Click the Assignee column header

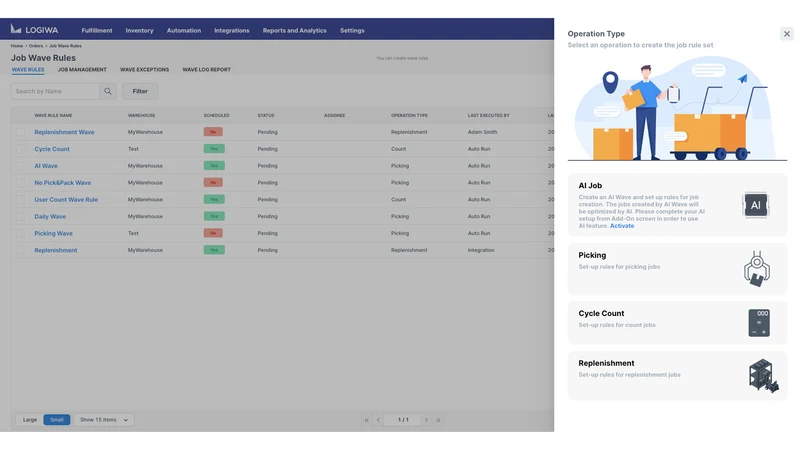(335, 116)
